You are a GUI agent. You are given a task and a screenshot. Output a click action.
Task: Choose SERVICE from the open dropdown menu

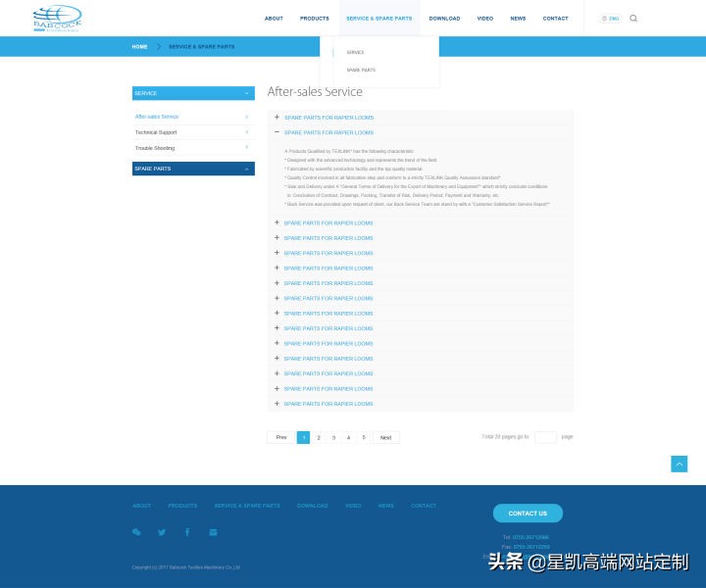click(355, 53)
